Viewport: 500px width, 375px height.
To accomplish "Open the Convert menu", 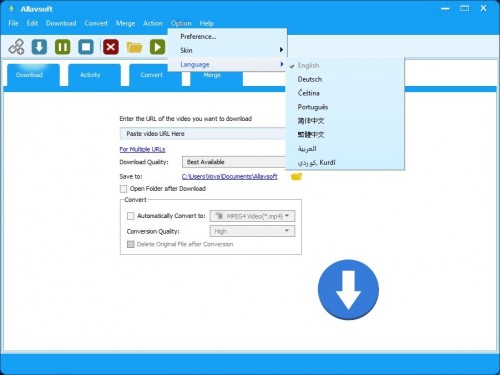I will (x=96, y=23).
